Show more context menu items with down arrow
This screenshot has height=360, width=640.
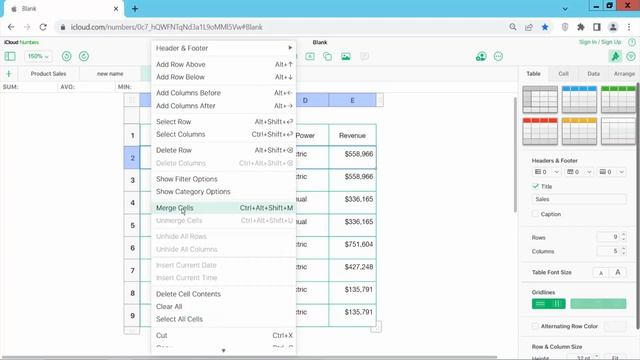223,351
